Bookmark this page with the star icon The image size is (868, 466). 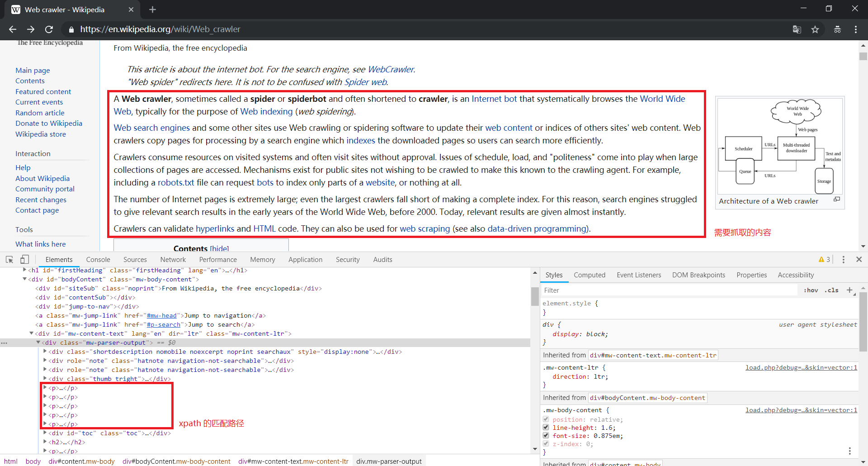tap(815, 29)
